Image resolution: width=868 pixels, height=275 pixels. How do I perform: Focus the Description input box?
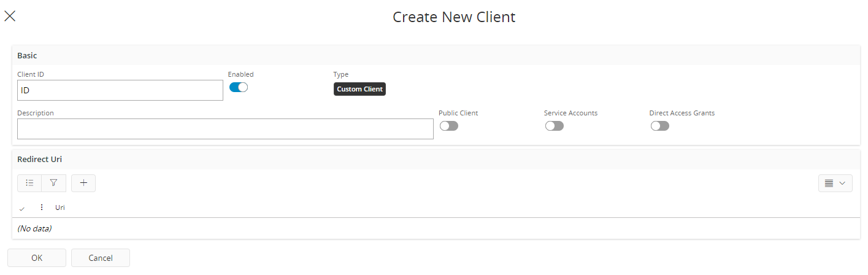[x=225, y=129]
